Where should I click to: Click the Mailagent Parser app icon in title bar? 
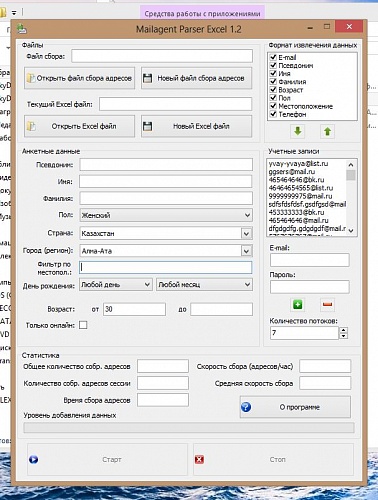click(x=22, y=29)
